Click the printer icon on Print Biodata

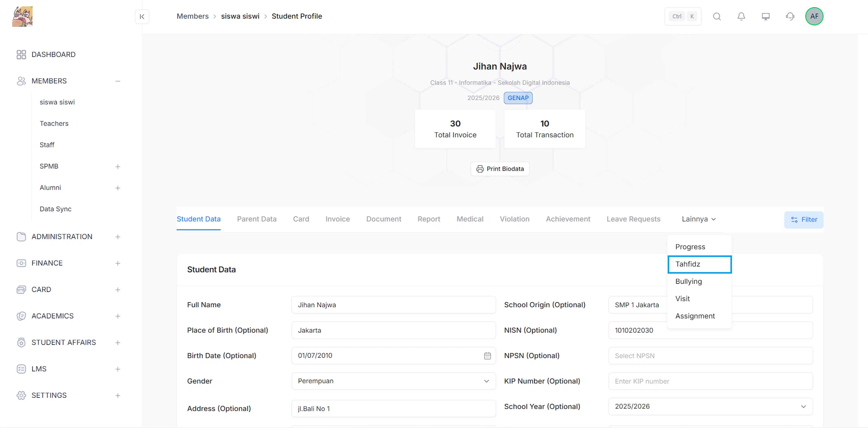[x=480, y=169]
